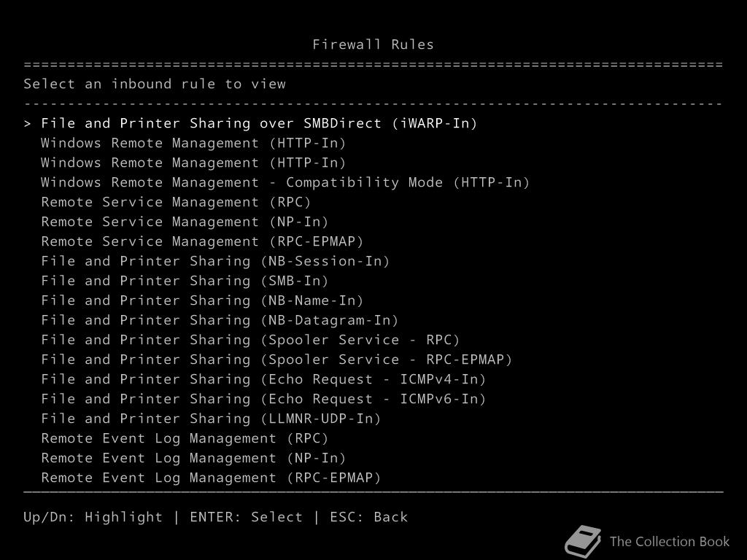Viewport: 747px width, 560px height.
Task: Choose Remote Service Management (NP-In) rule
Action: [185, 222]
